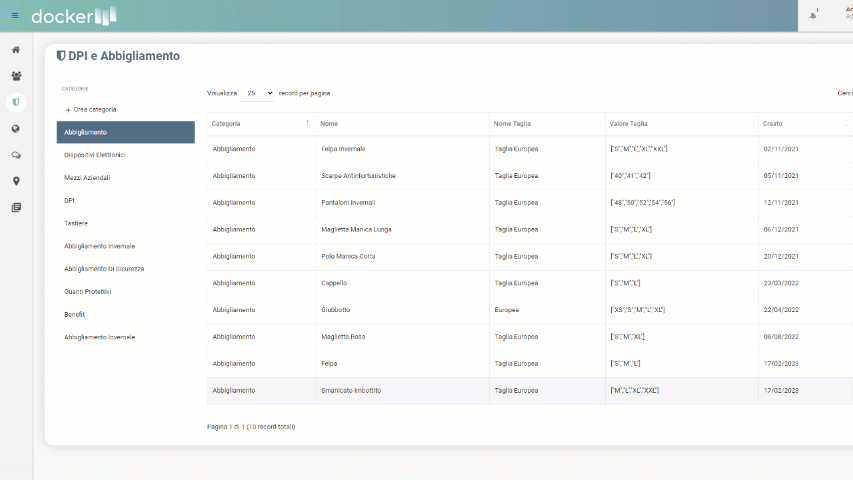Image resolution: width=853 pixels, height=480 pixels.
Task: Open the records per page dropdown
Action: pyautogui.click(x=258, y=93)
